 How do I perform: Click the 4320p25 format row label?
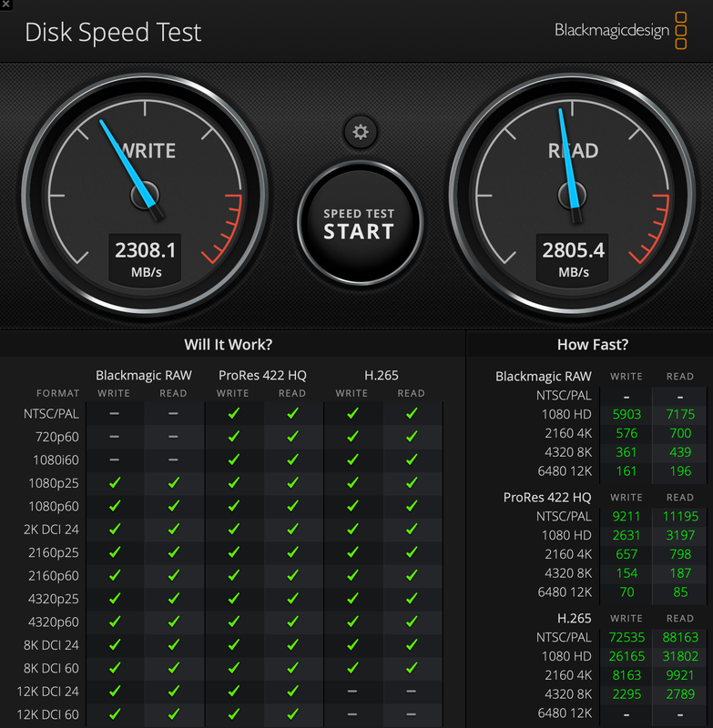(x=54, y=599)
